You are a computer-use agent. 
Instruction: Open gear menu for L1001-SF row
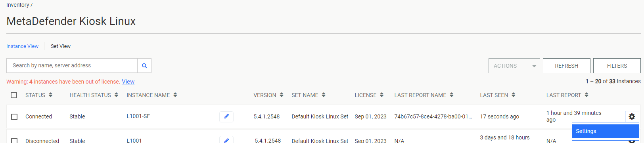(x=632, y=116)
